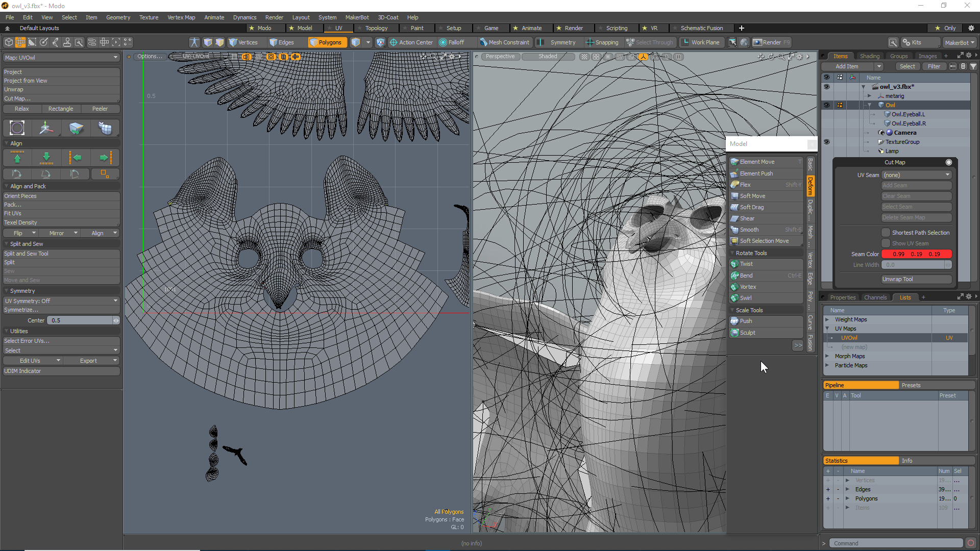
Task: Open the UV Symmetry: Off dropdown
Action: (x=61, y=301)
